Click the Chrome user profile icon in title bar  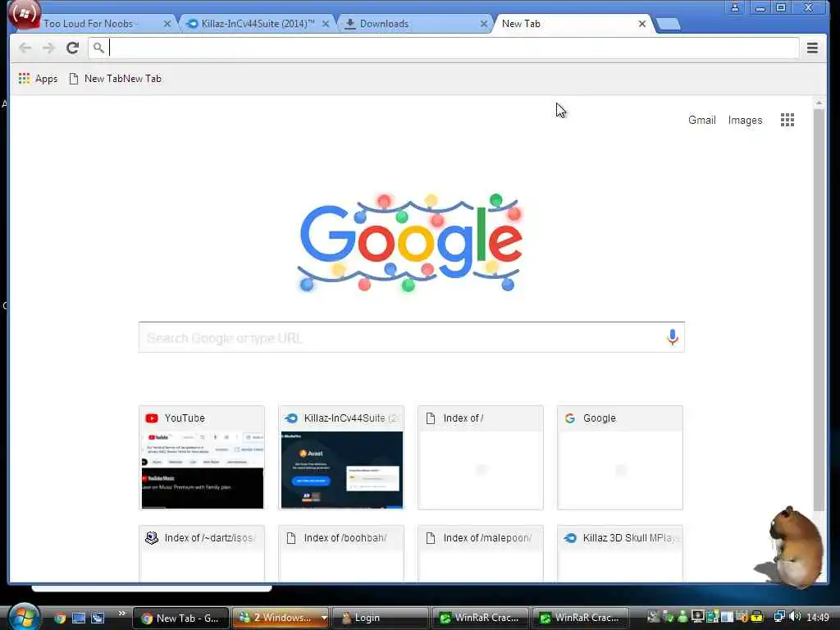(x=735, y=7)
